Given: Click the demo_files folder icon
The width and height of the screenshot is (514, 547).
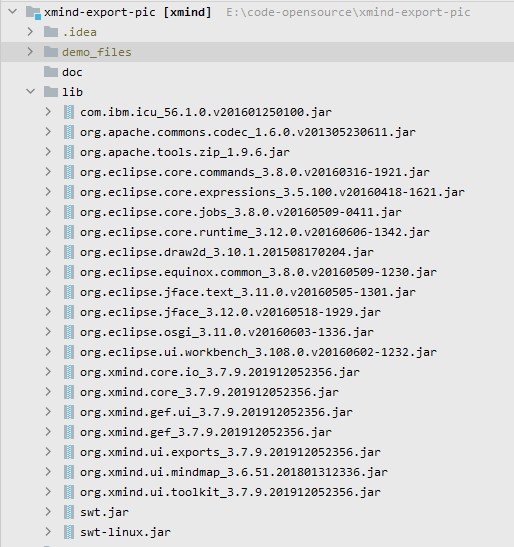Looking at the screenshot, I should coord(51,52).
